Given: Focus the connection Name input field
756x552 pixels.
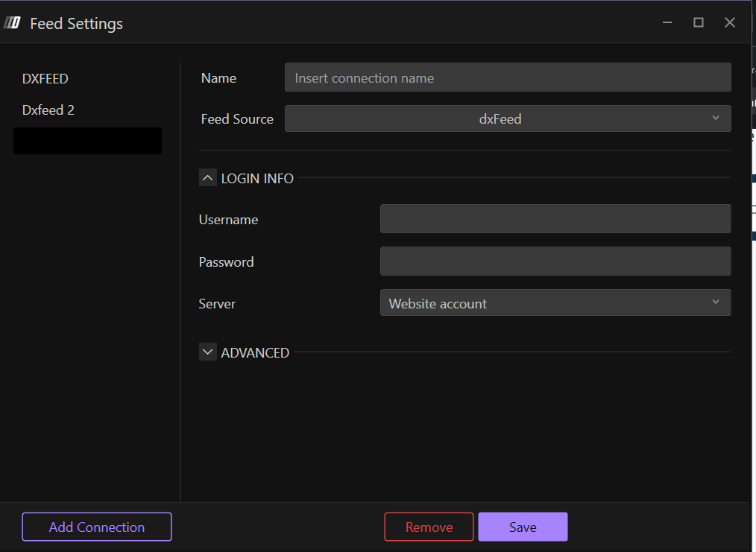Looking at the screenshot, I should 507,77.
